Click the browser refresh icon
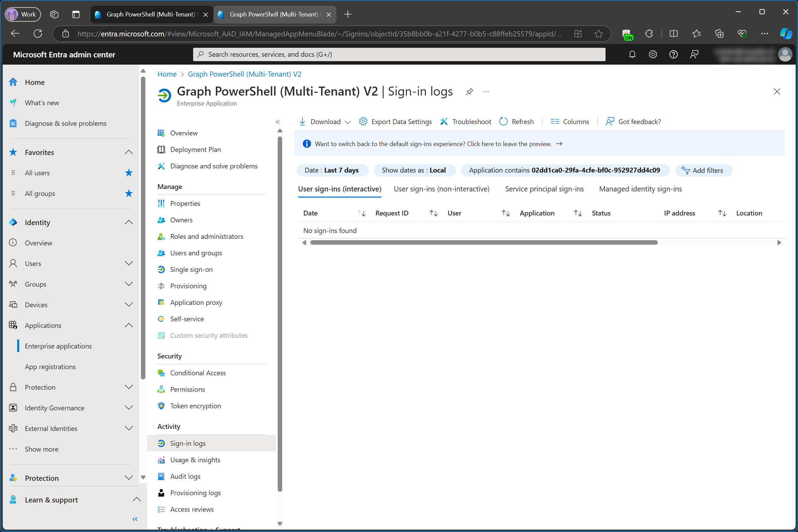Screen dimensions: 798x532 coord(38,34)
